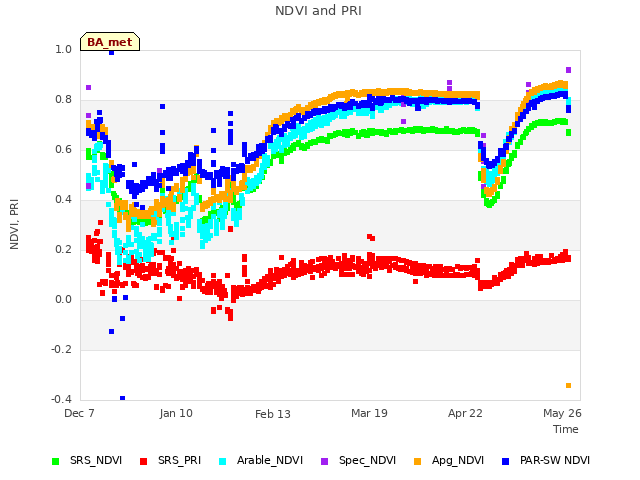640x480 pixels.
Task: Click the blue PAR-SW NDVI legend swatch
Action: tap(505, 461)
